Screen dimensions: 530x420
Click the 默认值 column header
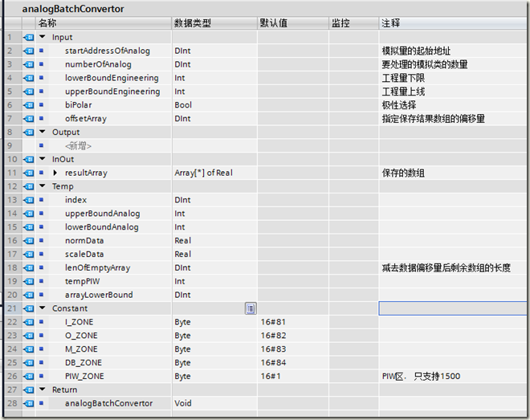(x=293, y=23)
